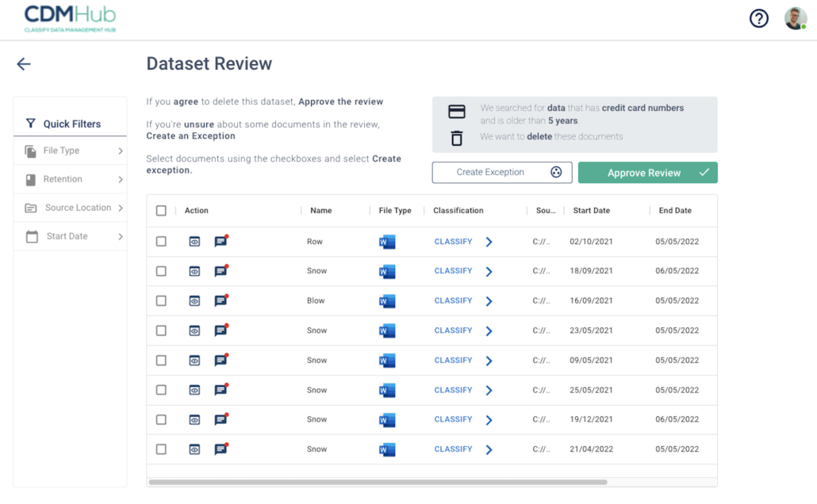Expand the File Type filter

pyautogui.click(x=70, y=151)
